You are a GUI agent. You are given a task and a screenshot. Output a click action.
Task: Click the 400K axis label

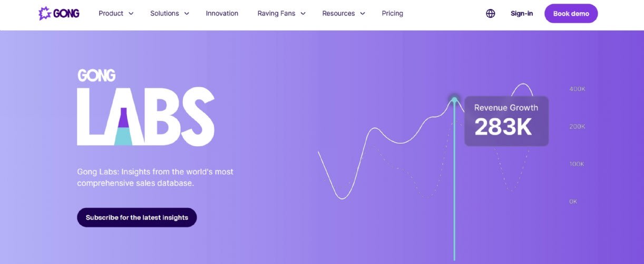tap(577, 89)
